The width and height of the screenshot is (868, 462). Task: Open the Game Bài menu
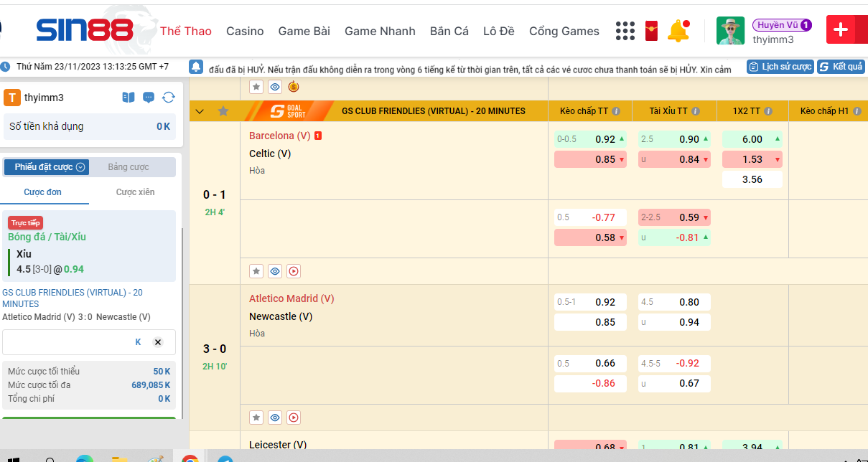pos(304,31)
